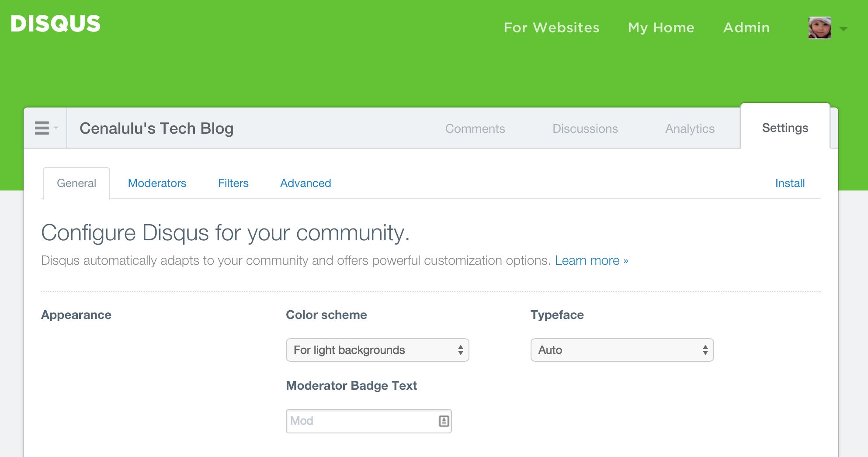The height and width of the screenshot is (457, 868).
Task: Click the 'Configure Disqus for your community.' heading
Action: 226,233
